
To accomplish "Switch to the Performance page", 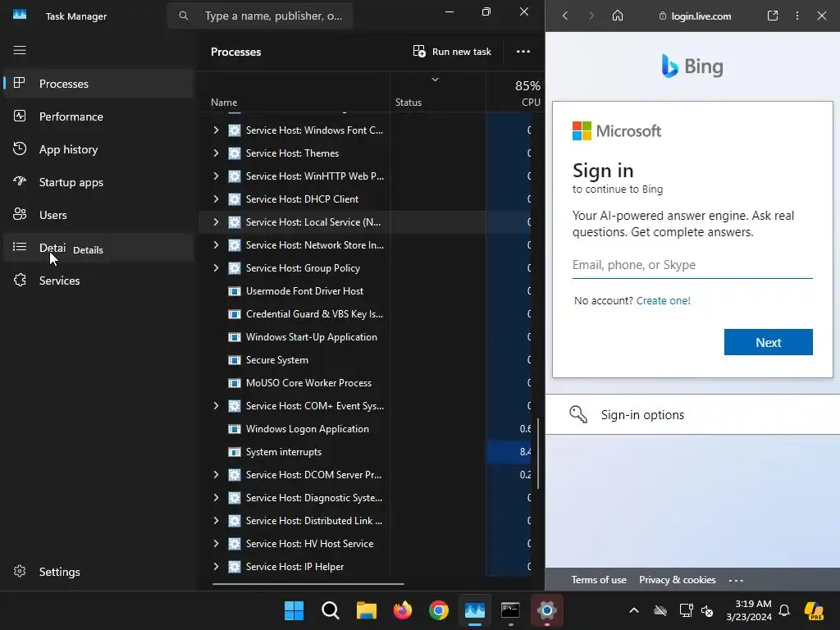I will tap(98, 116).
